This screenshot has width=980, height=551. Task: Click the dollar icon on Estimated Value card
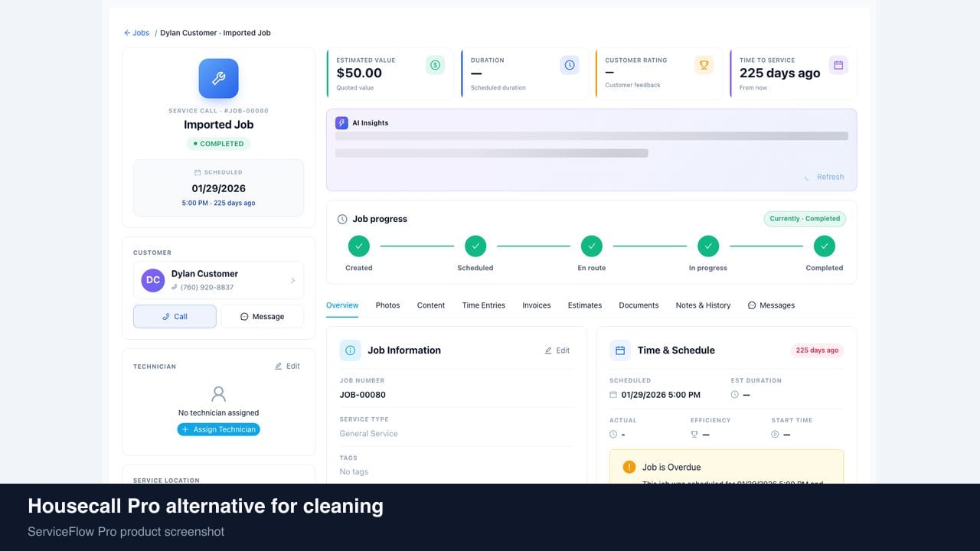435,65
